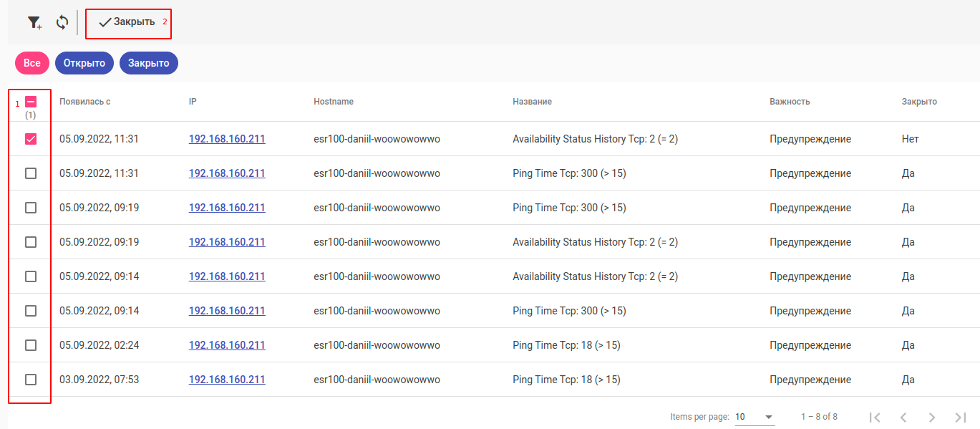Filter by Закрыто status chip
The image size is (980, 429).
click(x=148, y=63)
